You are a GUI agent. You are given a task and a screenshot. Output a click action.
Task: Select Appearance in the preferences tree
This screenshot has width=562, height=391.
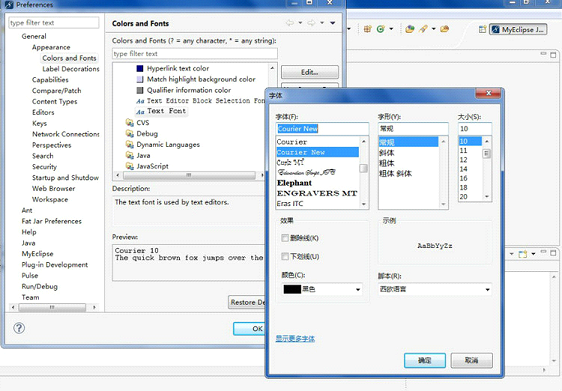point(51,47)
